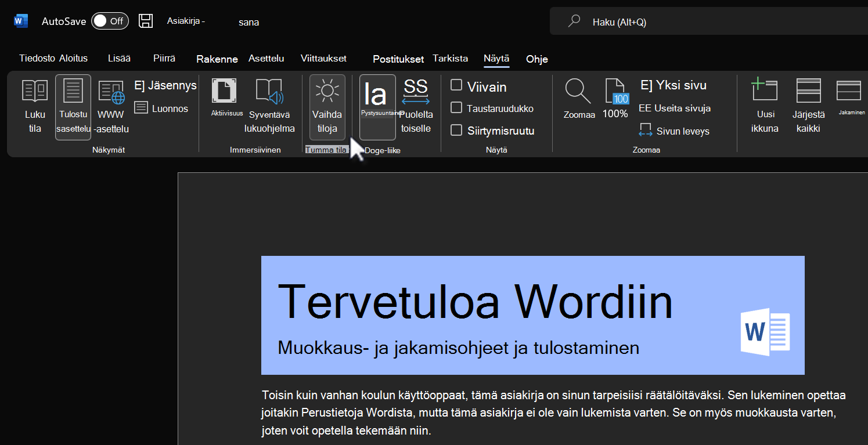Choose Useita sivuja multiple pages
This screenshot has height=445, width=868.
[x=675, y=108]
